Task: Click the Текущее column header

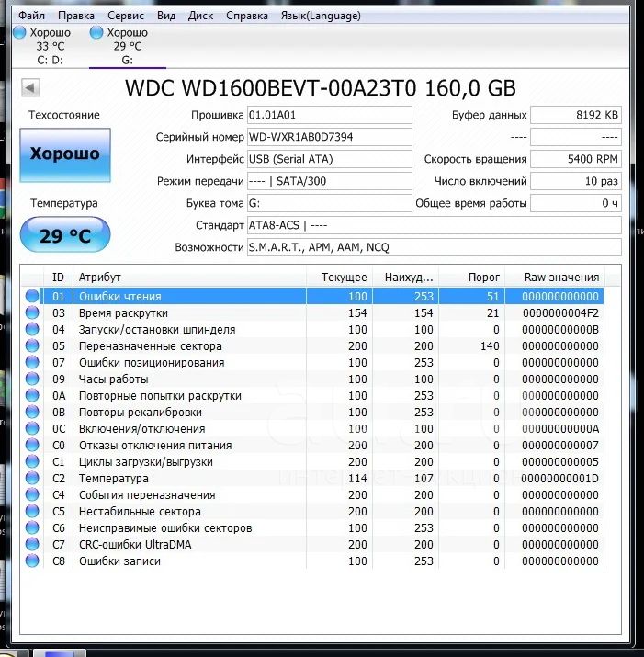Action: [339, 277]
